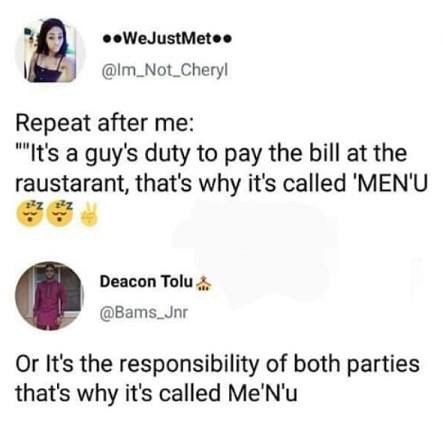Open the @Bams_Jnr handle
The height and width of the screenshot is (422, 443).
click(x=144, y=312)
